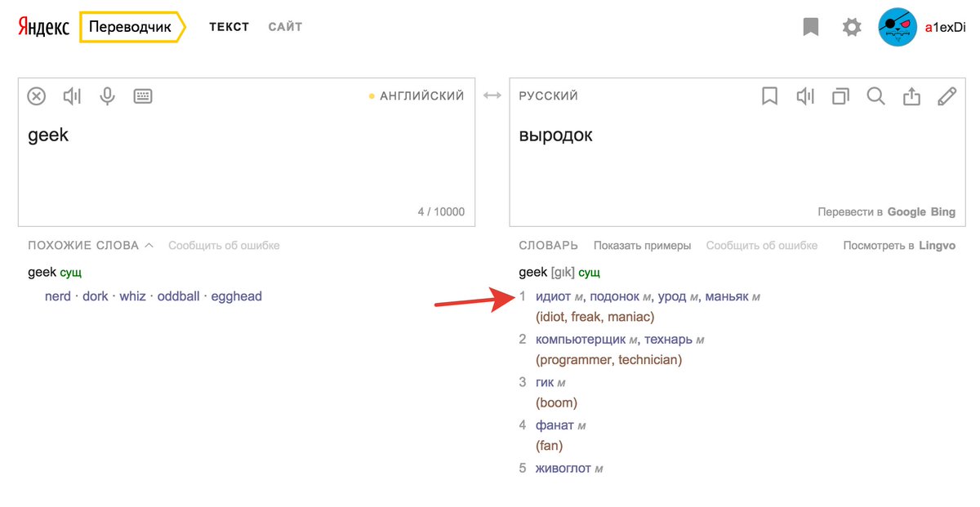Click dictionary translation идиот
The height and width of the screenshot is (507, 980).
[x=553, y=296]
